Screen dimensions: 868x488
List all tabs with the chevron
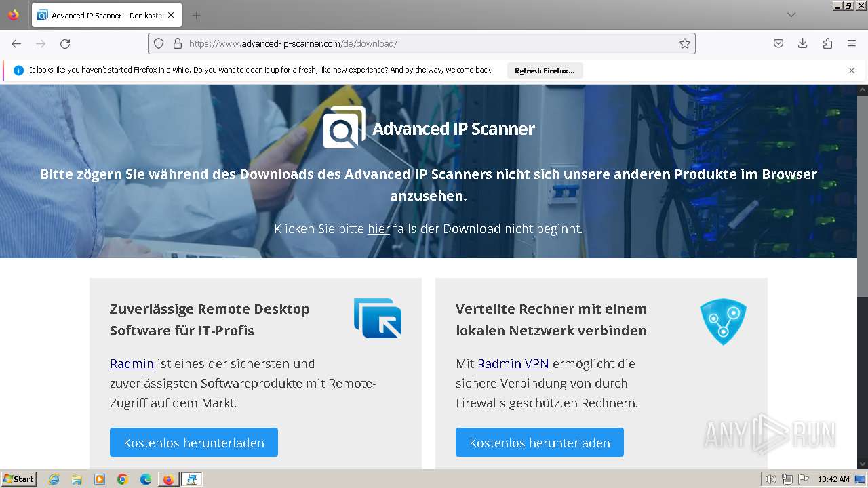791,15
